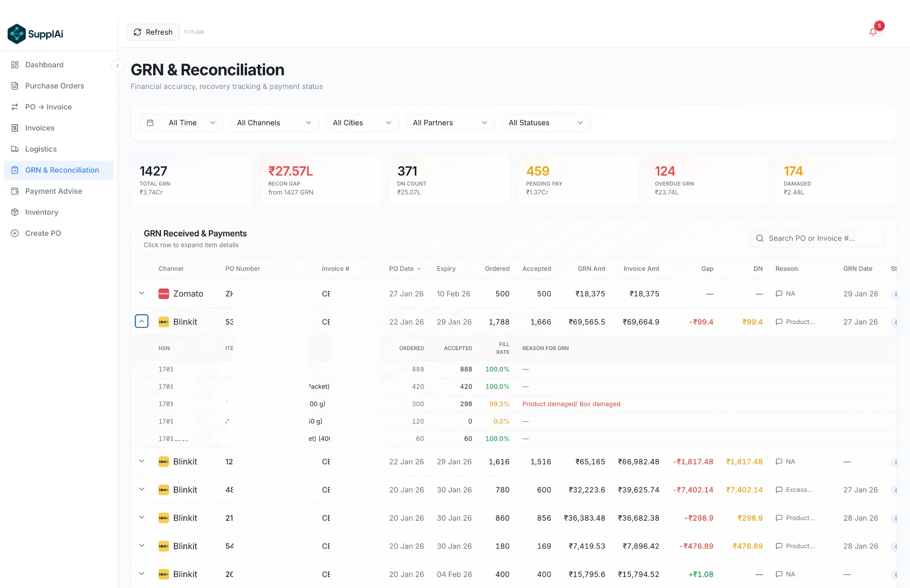
Task: Click the Expiry column header
Action: [x=446, y=269]
